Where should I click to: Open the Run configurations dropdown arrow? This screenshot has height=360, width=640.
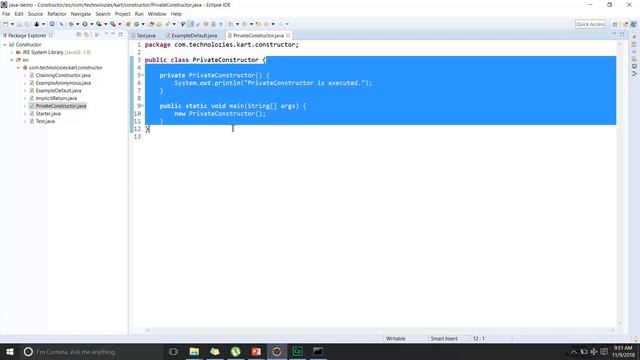click(x=91, y=24)
